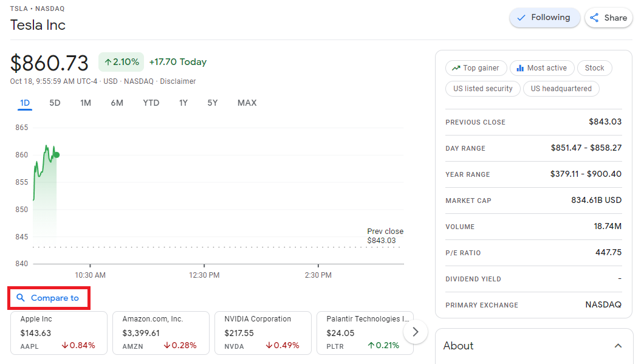Click AAPL red down arrow
This screenshot has width=644, height=364.
(65, 346)
